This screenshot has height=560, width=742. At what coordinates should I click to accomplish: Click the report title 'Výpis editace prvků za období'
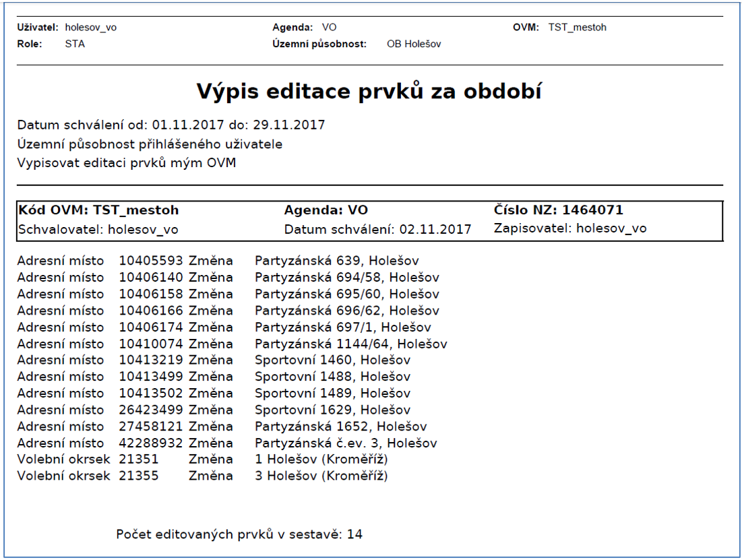click(x=369, y=92)
